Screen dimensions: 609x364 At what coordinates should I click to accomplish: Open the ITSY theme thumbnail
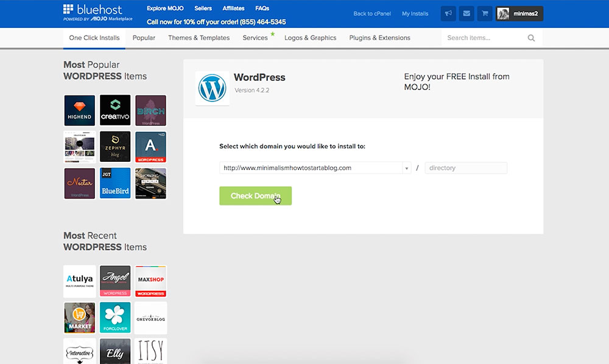150,351
